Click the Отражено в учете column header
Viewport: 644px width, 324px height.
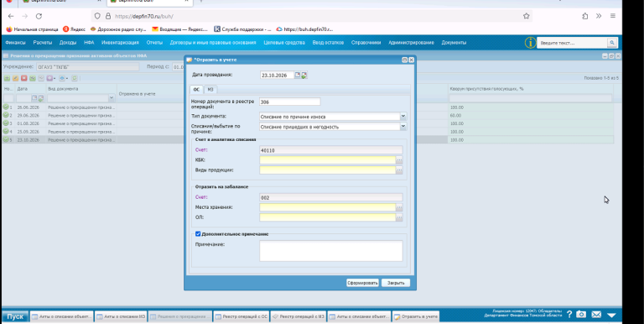(x=138, y=94)
